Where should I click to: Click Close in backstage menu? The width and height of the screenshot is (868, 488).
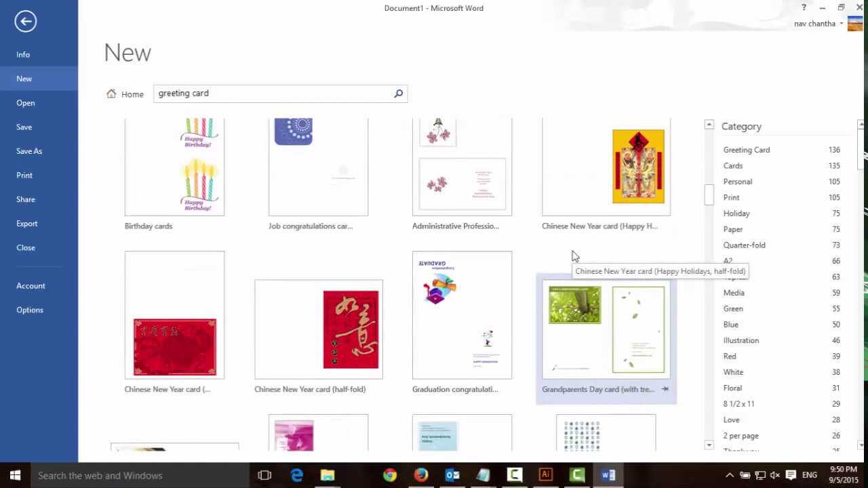coord(39,247)
